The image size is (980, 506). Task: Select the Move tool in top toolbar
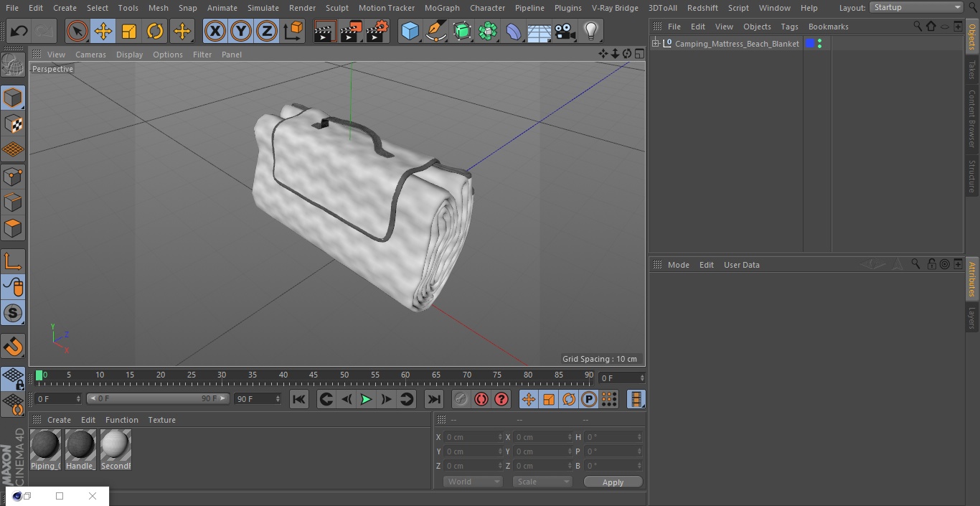coord(103,32)
